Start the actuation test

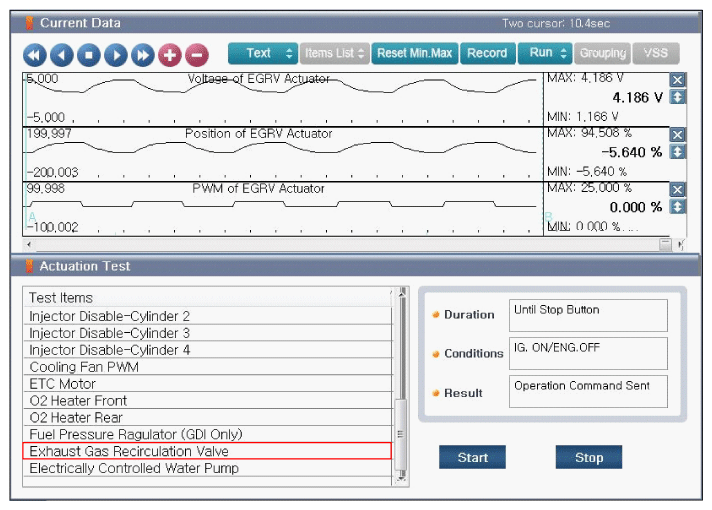(x=472, y=457)
